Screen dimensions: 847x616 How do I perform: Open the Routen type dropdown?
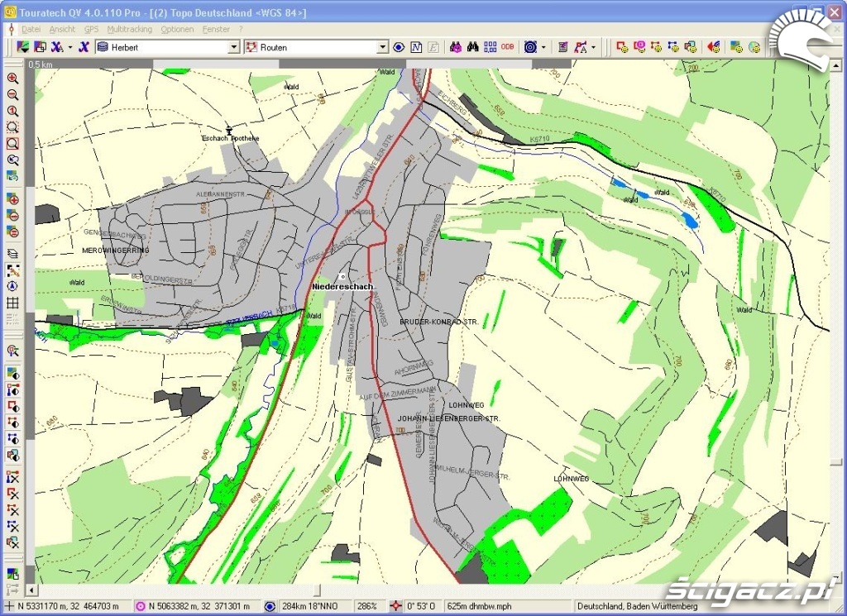pyautogui.click(x=382, y=48)
